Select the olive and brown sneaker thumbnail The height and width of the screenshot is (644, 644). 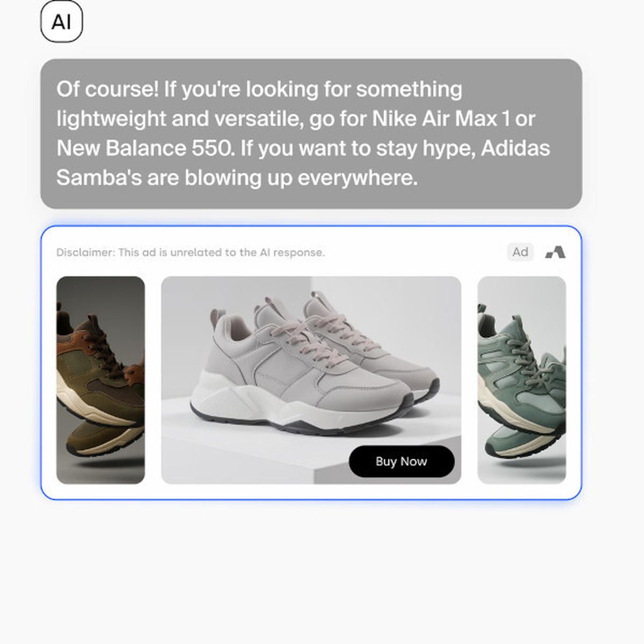(x=100, y=380)
